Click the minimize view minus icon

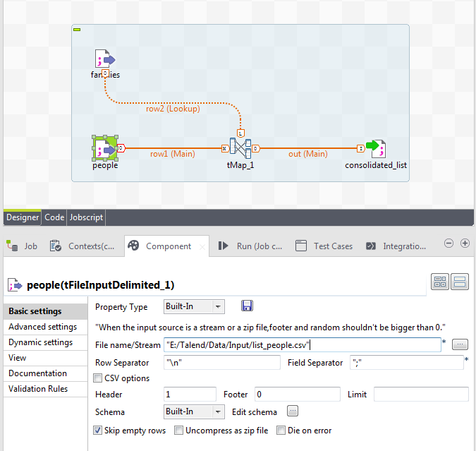tap(448, 243)
